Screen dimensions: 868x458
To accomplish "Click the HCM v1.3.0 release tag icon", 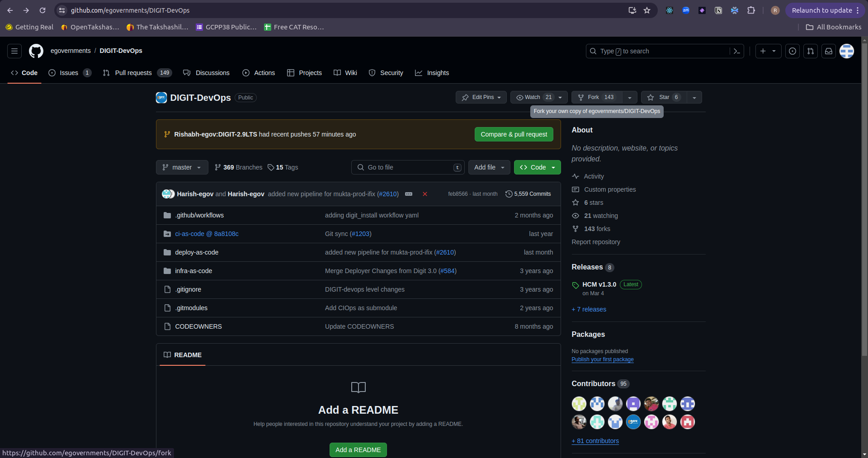I will click(x=576, y=285).
